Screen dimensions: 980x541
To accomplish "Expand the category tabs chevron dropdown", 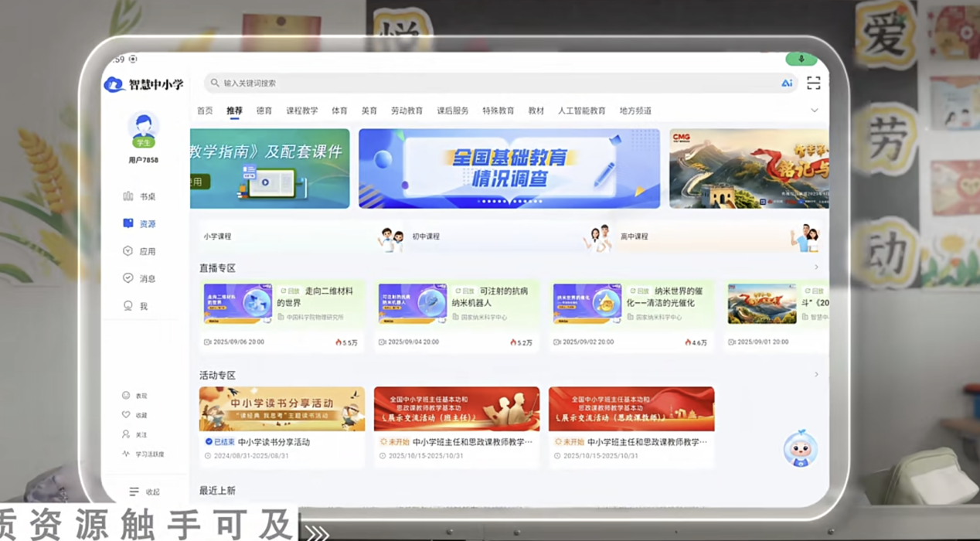I will [x=814, y=111].
